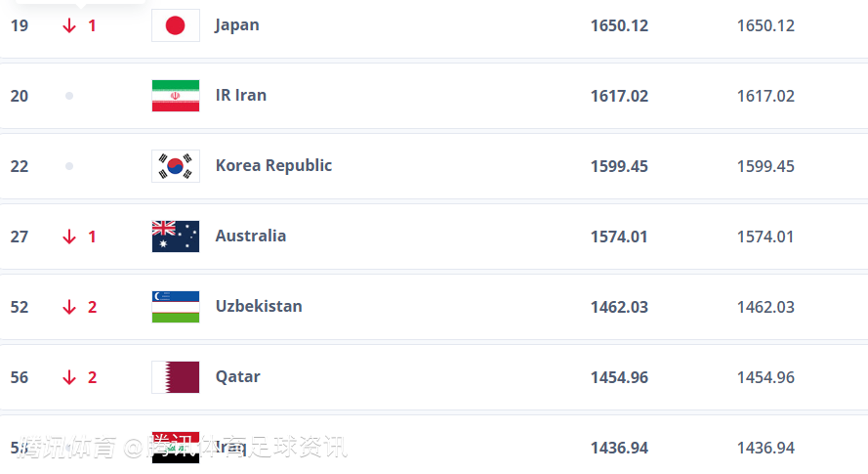Open the Japan team link
The width and height of the screenshot is (868, 474).
click(x=237, y=24)
